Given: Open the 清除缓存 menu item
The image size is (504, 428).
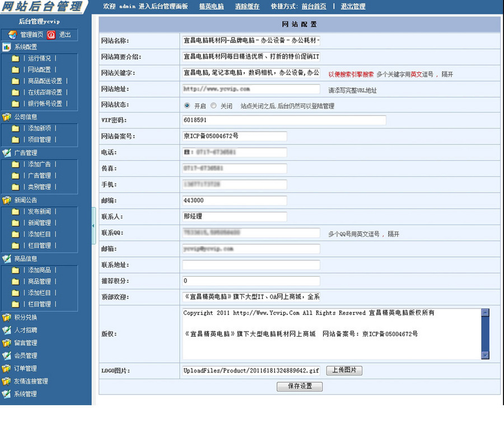Looking at the screenshot, I should [x=247, y=6].
